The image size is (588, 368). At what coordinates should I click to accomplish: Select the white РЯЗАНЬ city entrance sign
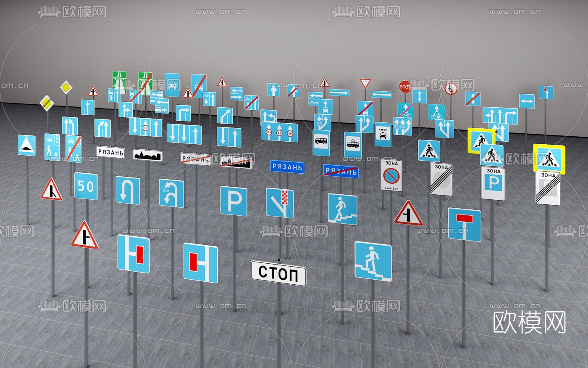(x=110, y=152)
